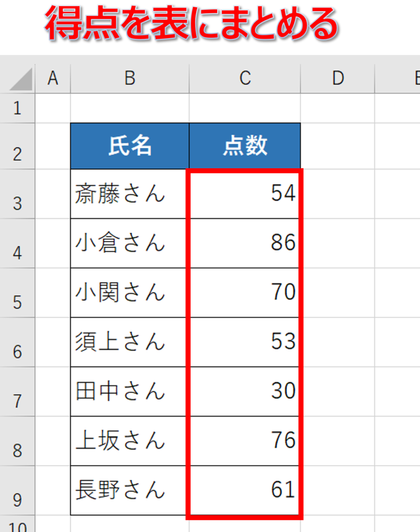This screenshot has width=420, height=532.
Task: Select row 5 header
Action: click(x=17, y=293)
